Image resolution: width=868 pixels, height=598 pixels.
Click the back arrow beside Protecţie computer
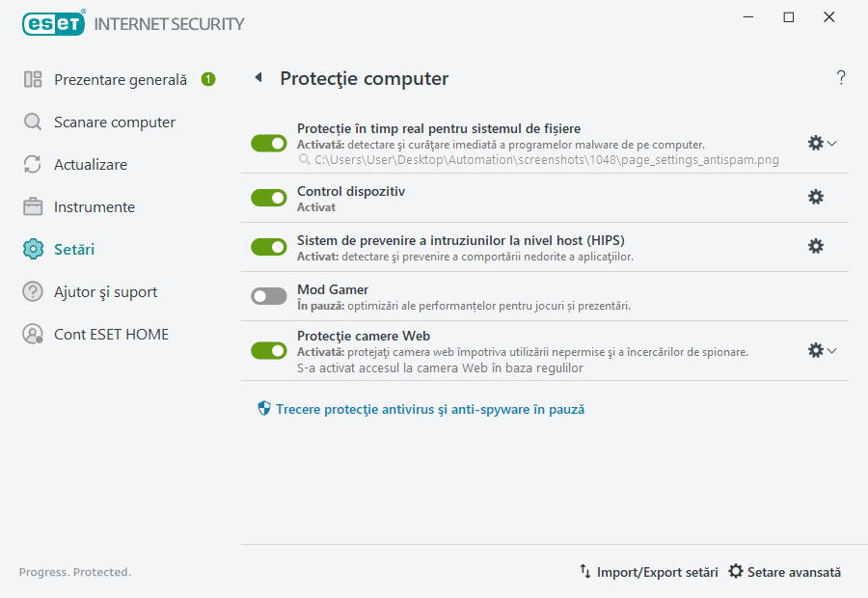pyautogui.click(x=258, y=78)
